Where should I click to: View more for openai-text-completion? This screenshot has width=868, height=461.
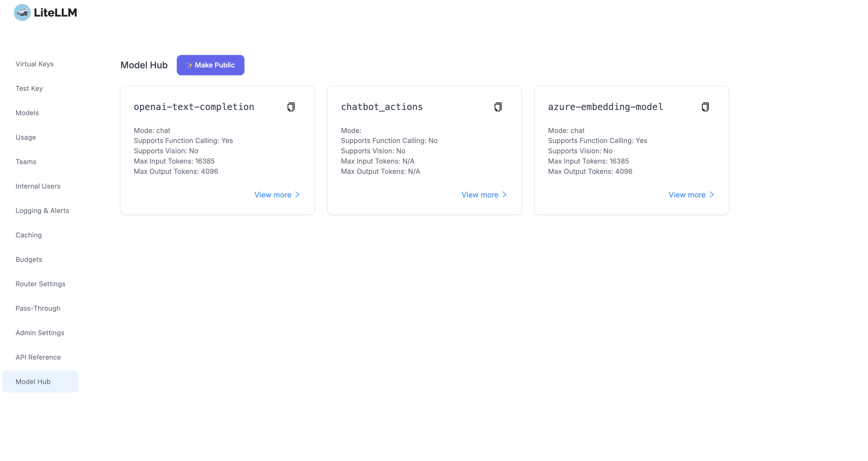pos(277,195)
